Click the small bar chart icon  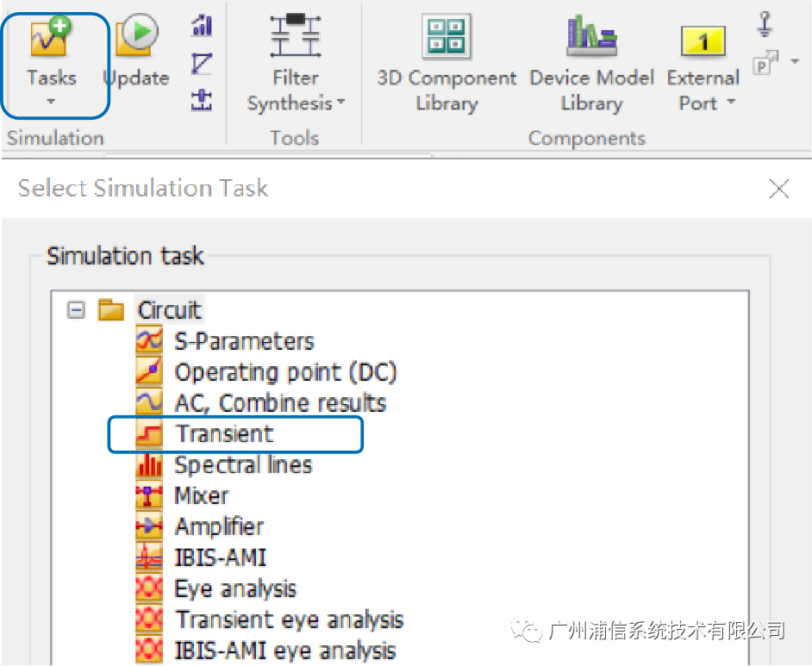pyautogui.click(x=201, y=26)
